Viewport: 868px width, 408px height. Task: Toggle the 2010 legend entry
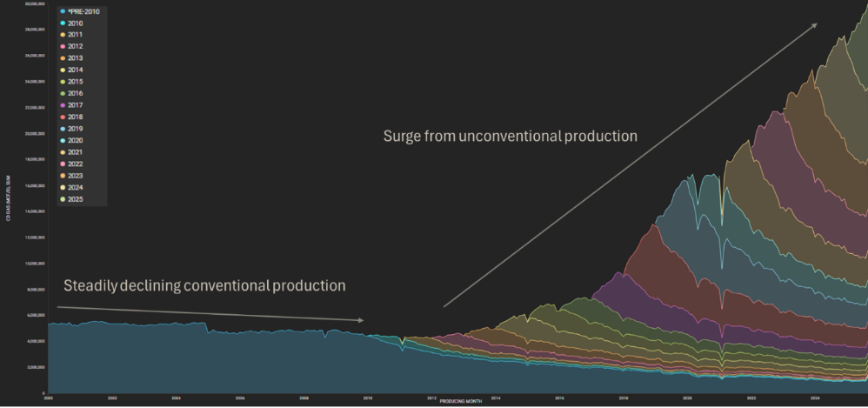coord(75,23)
